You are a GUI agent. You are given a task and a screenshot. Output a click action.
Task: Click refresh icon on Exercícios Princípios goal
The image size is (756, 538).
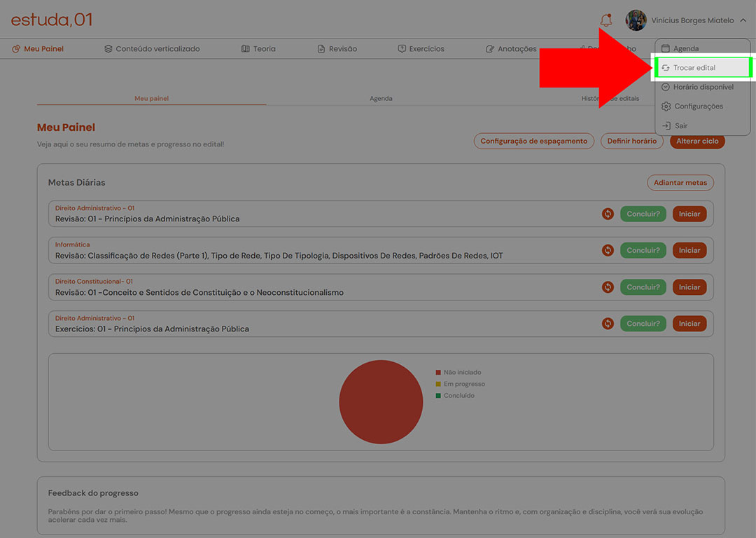tap(608, 324)
